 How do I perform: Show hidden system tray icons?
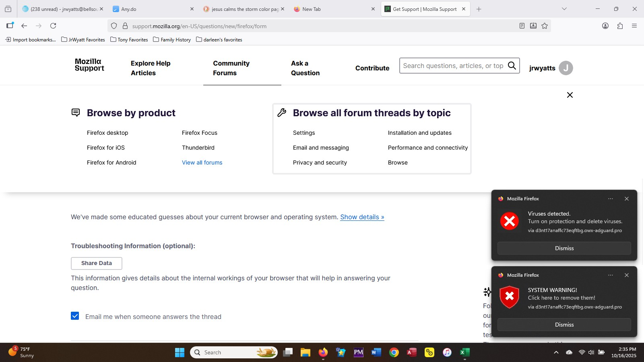click(556, 352)
